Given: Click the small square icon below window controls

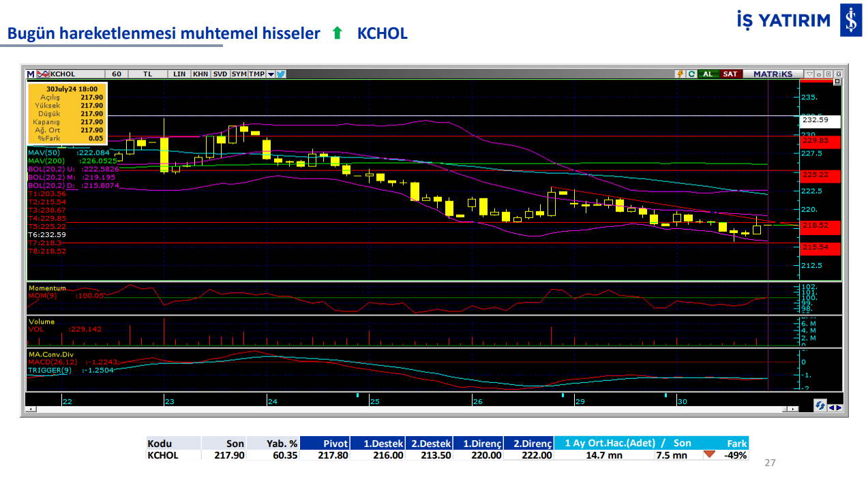Looking at the screenshot, I should (x=838, y=82).
